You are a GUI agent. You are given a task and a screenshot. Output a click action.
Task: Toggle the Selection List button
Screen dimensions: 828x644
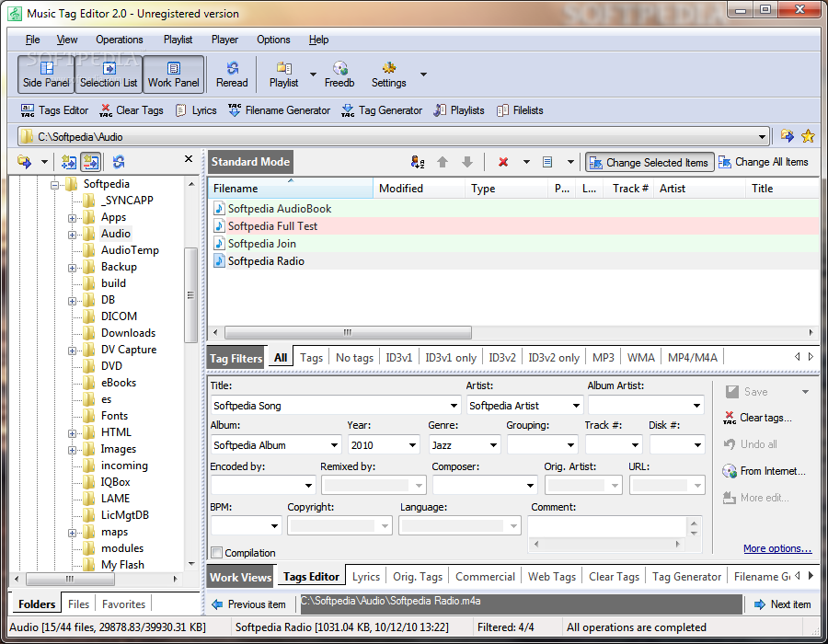tap(109, 75)
